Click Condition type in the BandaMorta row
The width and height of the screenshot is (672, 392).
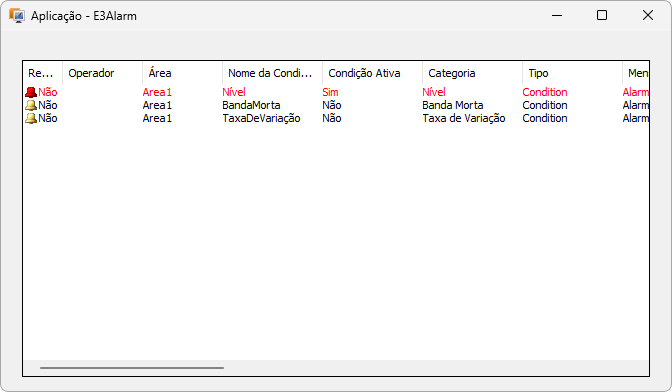545,105
